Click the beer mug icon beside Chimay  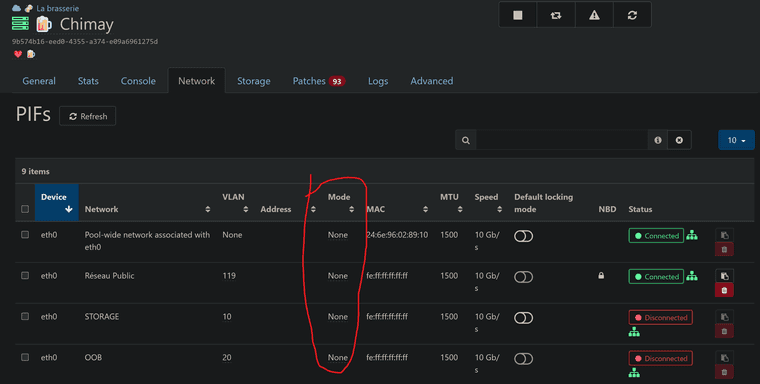click(44, 24)
